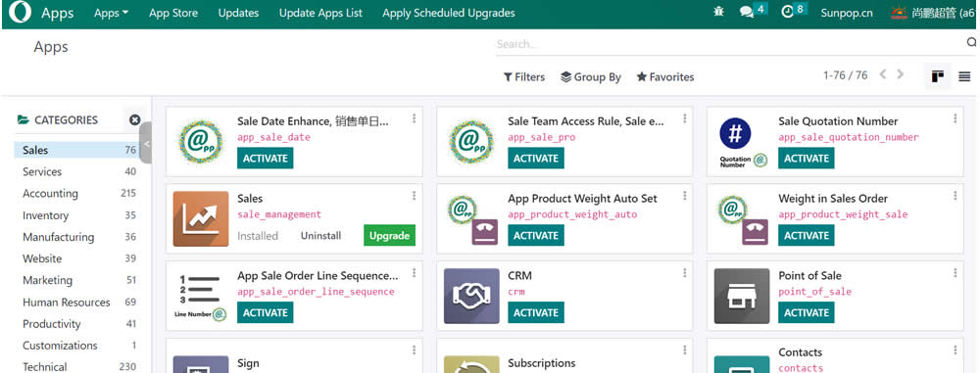This screenshot has width=980, height=373.
Task: Switch to list view icon
Action: pos(965,76)
